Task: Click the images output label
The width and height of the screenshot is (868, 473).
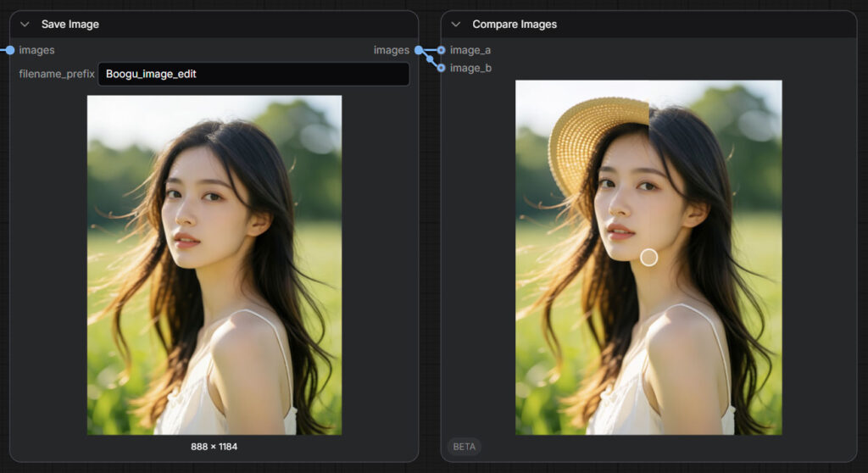Action: tap(392, 50)
